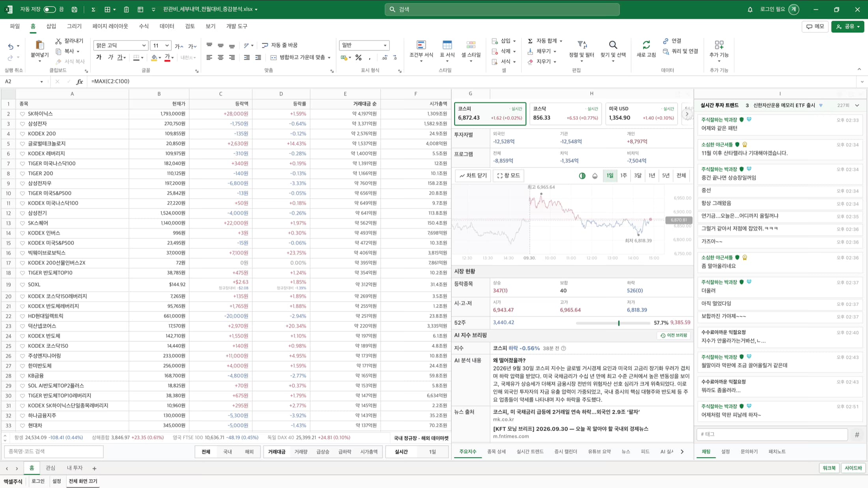Click the 이전 브리핑 button
Image resolution: width=868 pixels, height=488 pixels.
click(673, 335)
